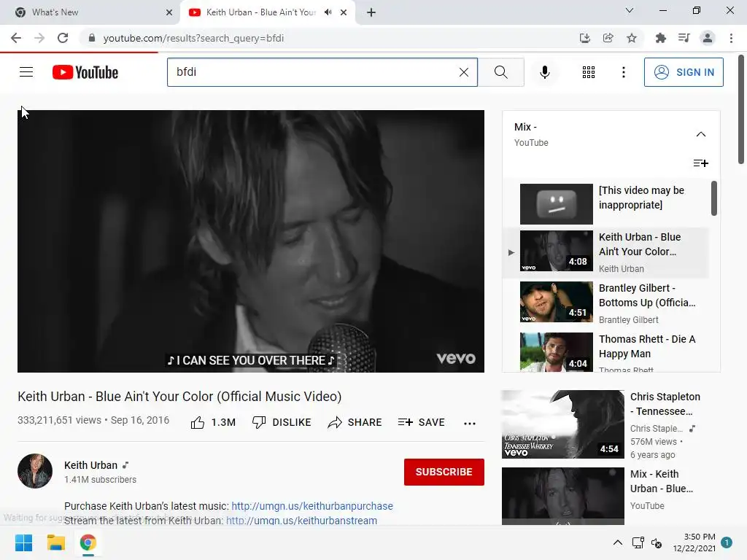The width and height of the screenshot is (747, 560).
Task: Click the video title text
Action: click(x=179, y=396)
